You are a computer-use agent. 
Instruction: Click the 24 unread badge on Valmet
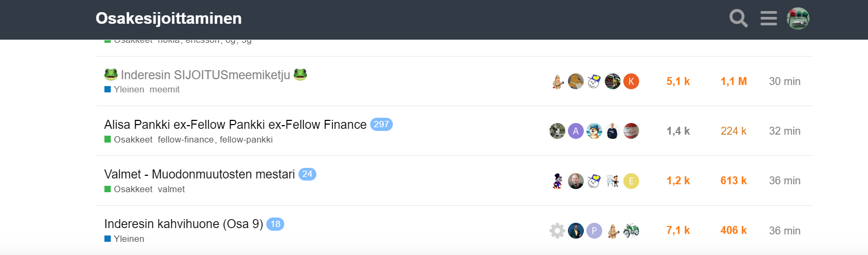pos(307,174)
